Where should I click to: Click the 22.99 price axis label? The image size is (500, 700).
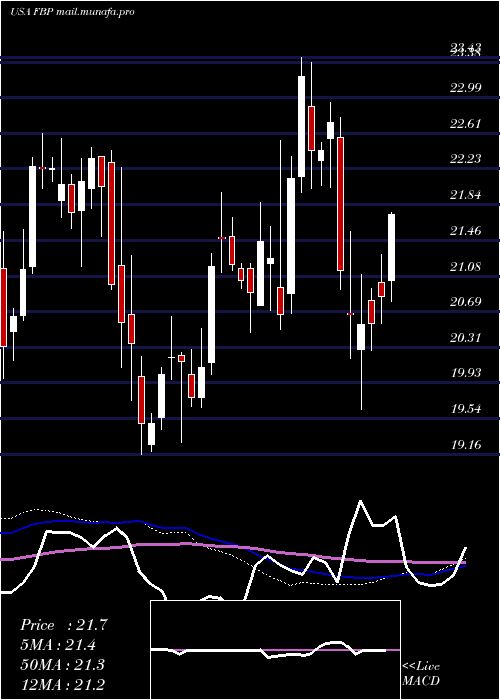466,88
